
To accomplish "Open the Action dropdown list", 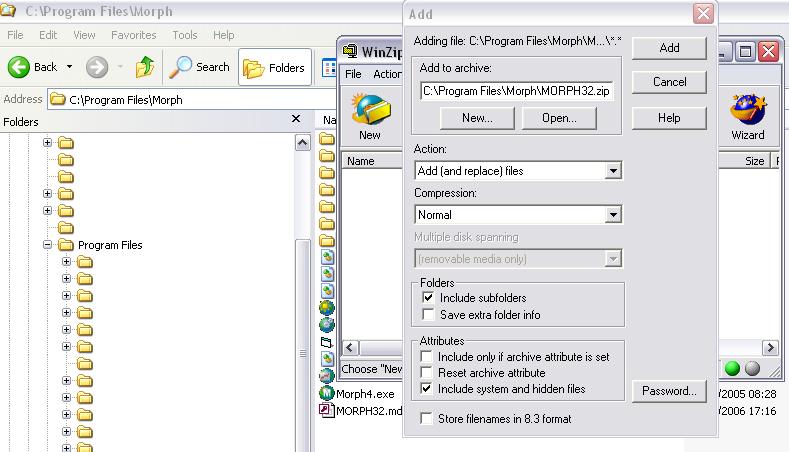I will point(612,171).
